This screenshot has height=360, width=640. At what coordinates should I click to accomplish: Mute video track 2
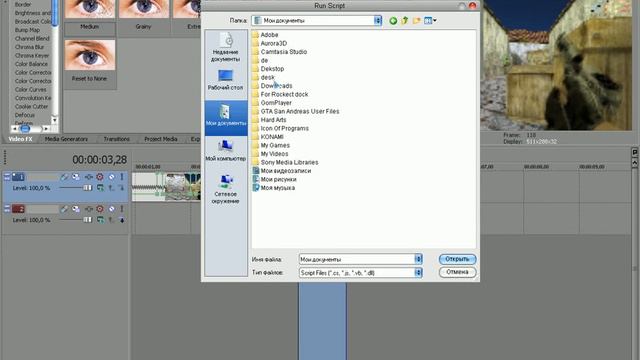[x=111, y=209]
